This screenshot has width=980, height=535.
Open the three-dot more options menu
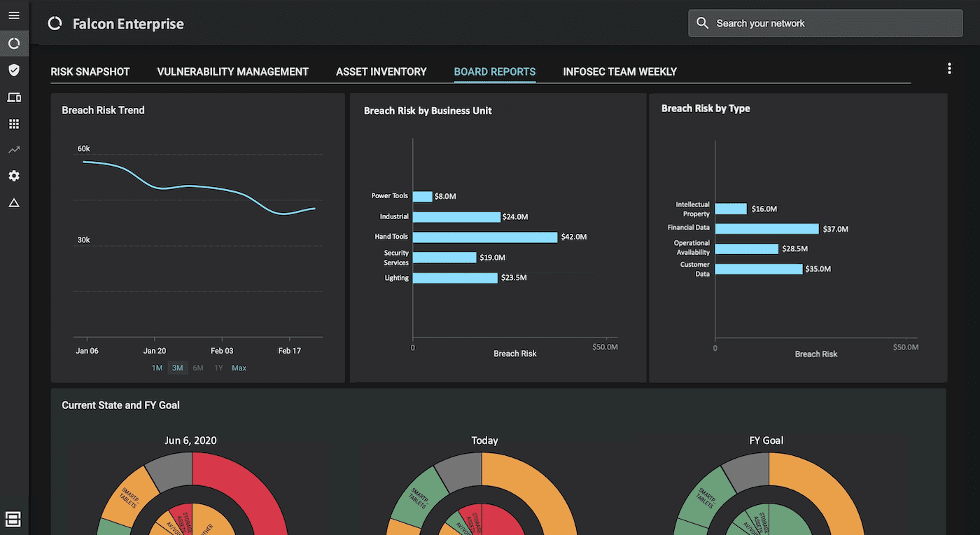click(949, 69)
